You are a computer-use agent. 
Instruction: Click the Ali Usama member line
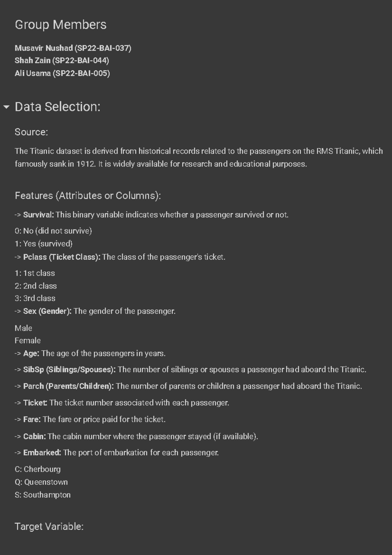pyautogui.click(x=62, y=73)
